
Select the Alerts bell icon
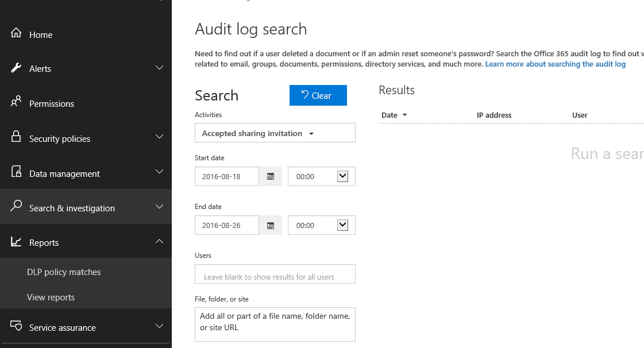16,67
